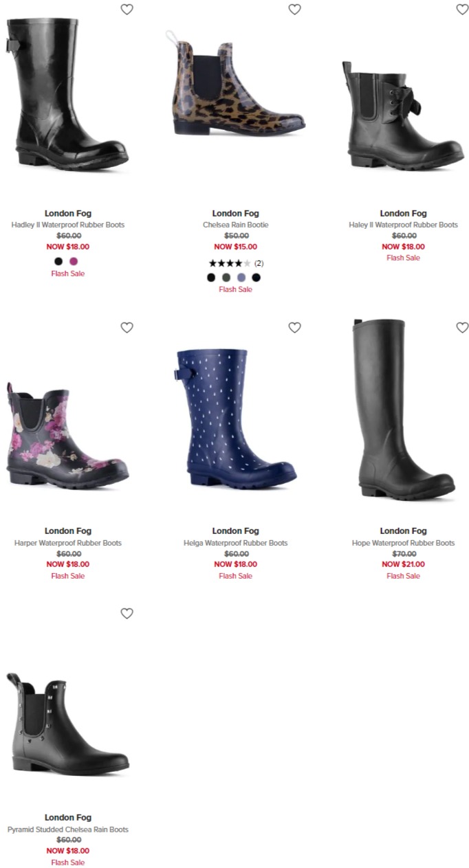Open the floral Harper boot image

(68, 434)
